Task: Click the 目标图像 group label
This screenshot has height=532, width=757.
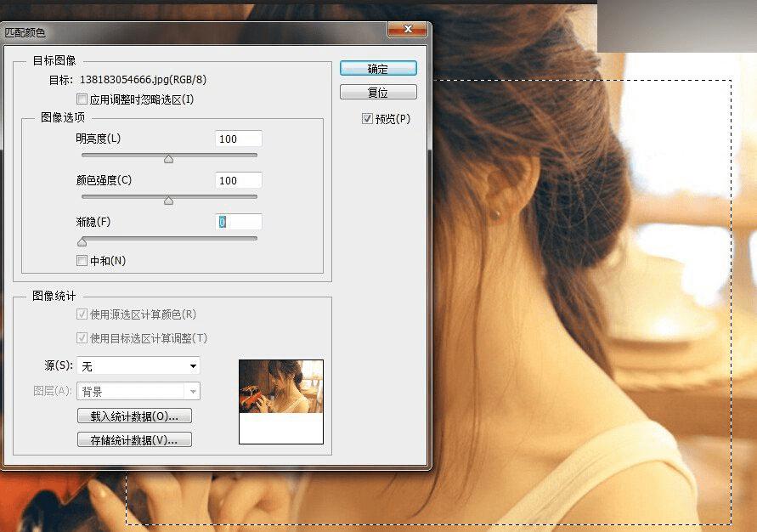Action: click(54, 60)
